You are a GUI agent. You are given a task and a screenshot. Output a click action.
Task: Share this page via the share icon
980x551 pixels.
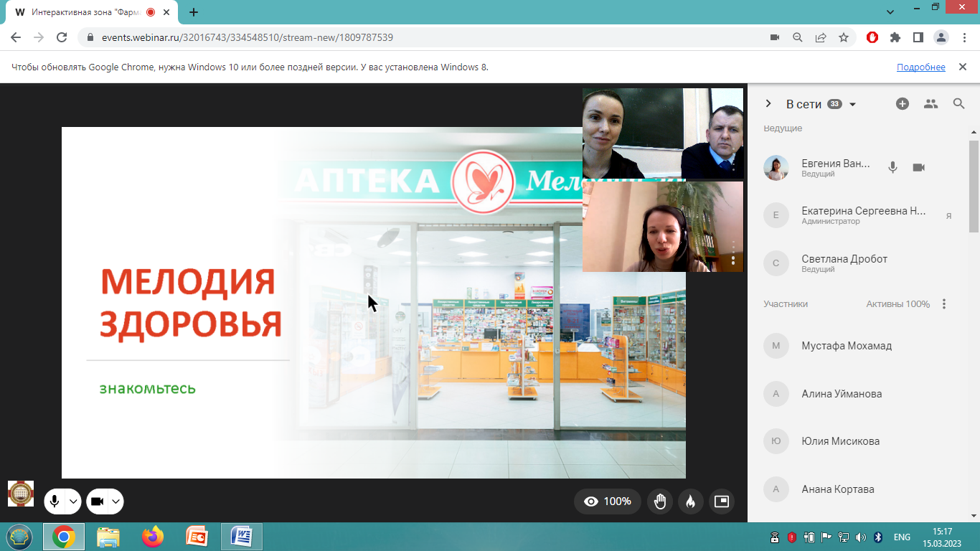point(821,37)
